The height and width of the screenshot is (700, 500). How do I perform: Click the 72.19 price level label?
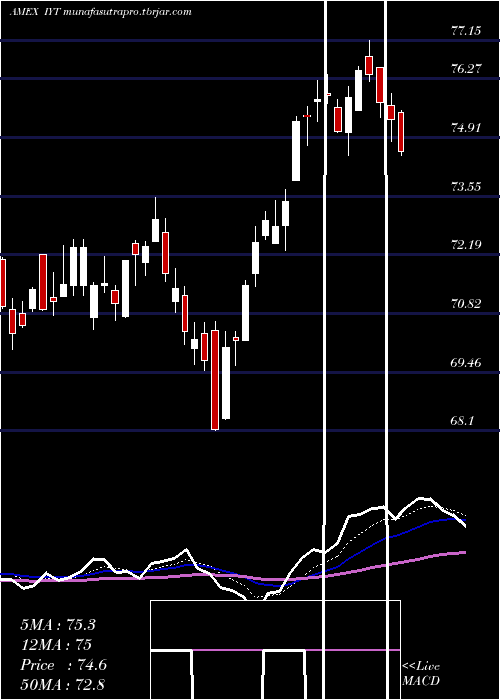[x=466, y=245]
